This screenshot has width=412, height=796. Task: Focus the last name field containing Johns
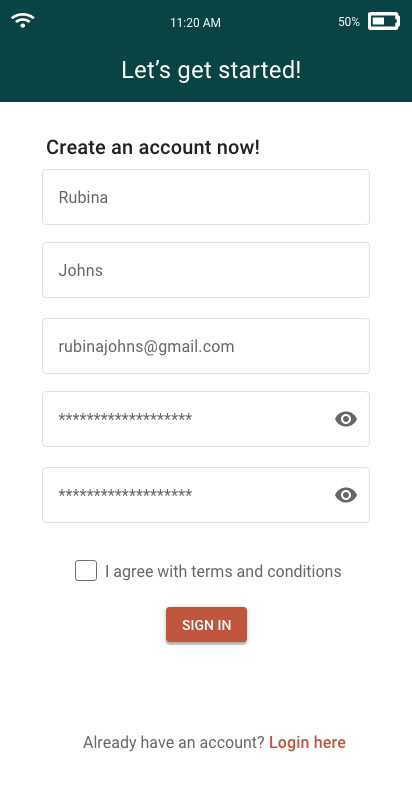click(x=206, y=270)
